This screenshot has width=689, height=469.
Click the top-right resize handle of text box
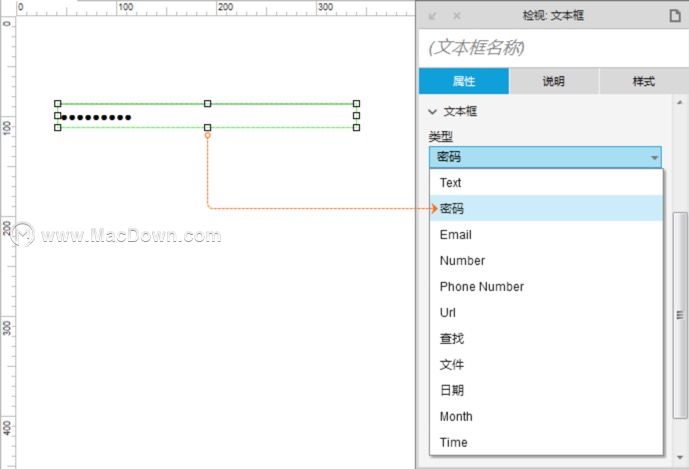(x=356, y=104)
